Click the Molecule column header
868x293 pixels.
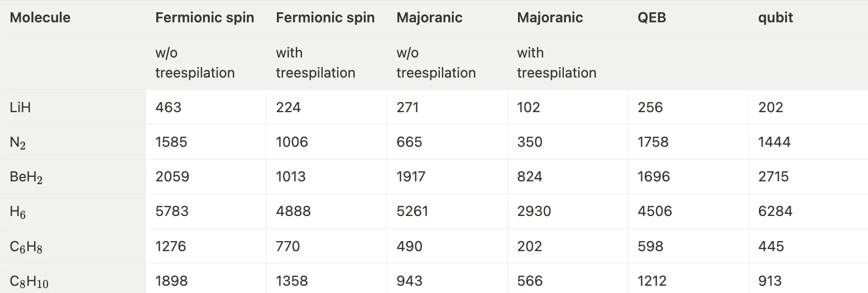(40, 18)
